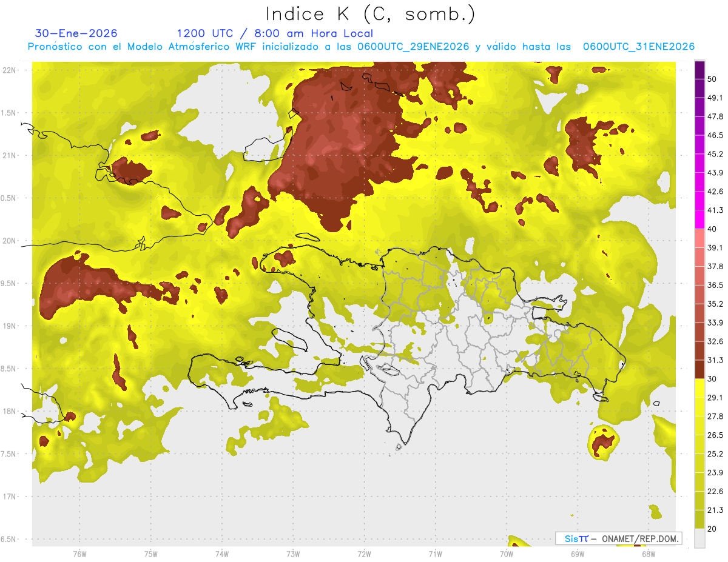Click the legend value "27.8"
This screenshot has width=728, height=562.
[x=715, y=416]
